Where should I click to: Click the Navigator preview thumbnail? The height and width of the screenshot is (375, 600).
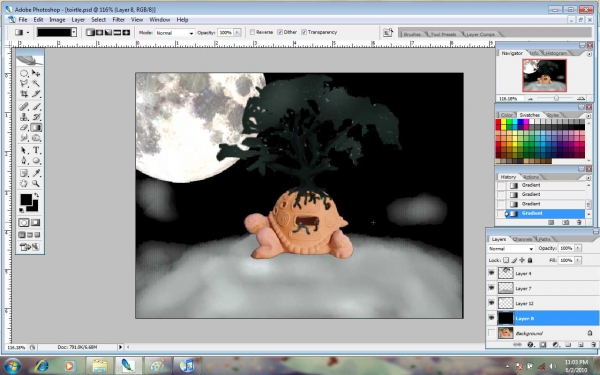point(544,75)
